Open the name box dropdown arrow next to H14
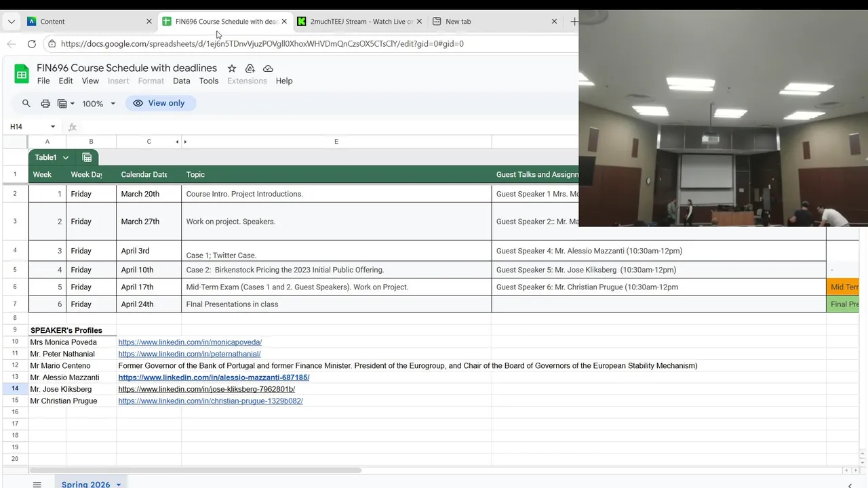This screenshot has height=488, width=868. (x=53, y=127)
